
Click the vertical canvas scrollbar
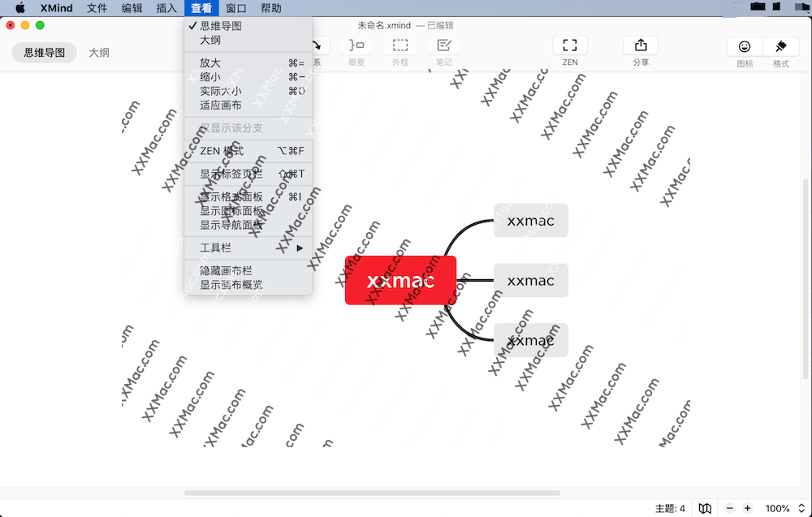click(806, 279)
